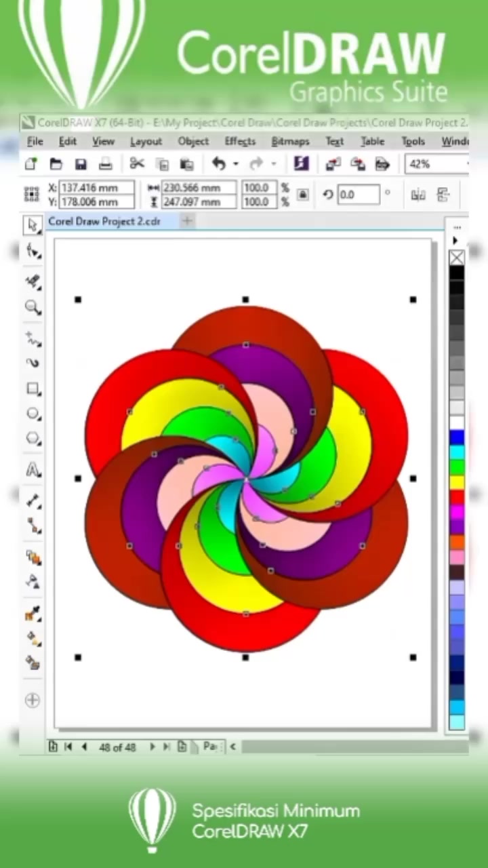Click the Redo arrow icon
Viewport: 488px width, 868px height.
(x=256, y=163)
